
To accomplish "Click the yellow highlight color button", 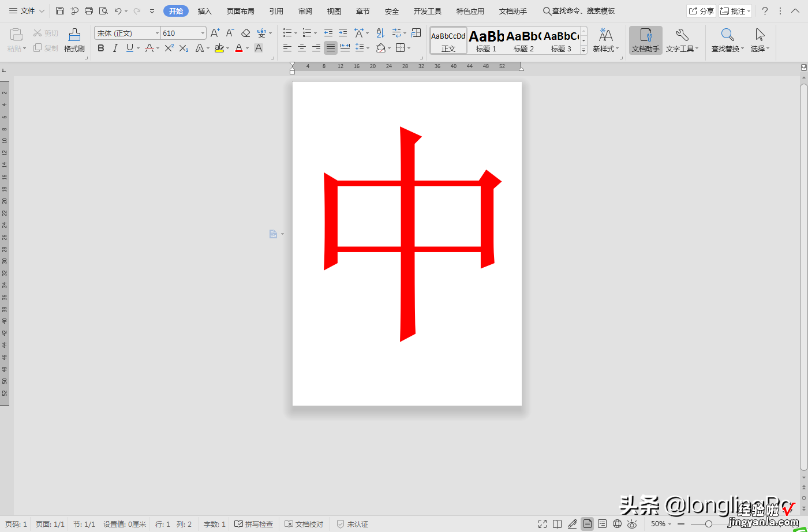I will pos(219,48).
